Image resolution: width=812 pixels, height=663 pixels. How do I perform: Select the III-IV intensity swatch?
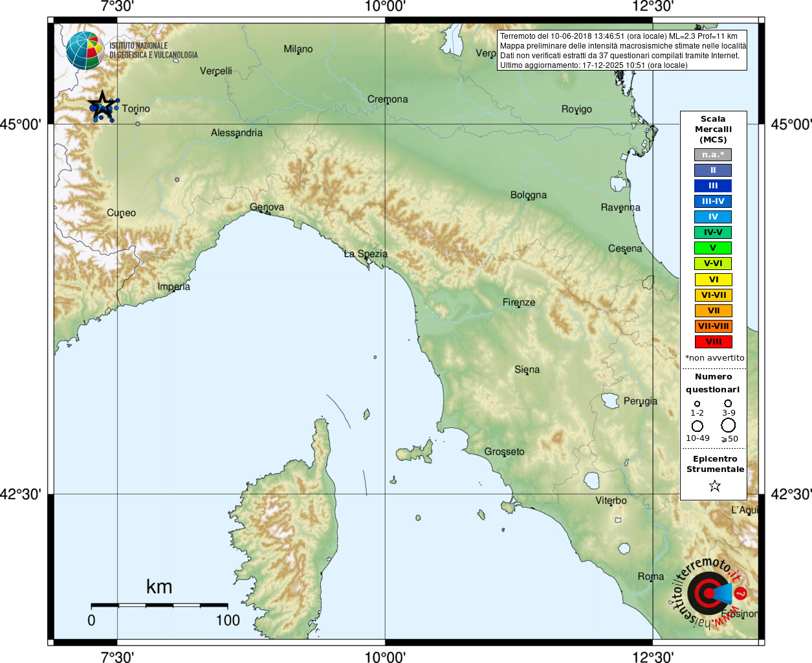pos(713,201)
